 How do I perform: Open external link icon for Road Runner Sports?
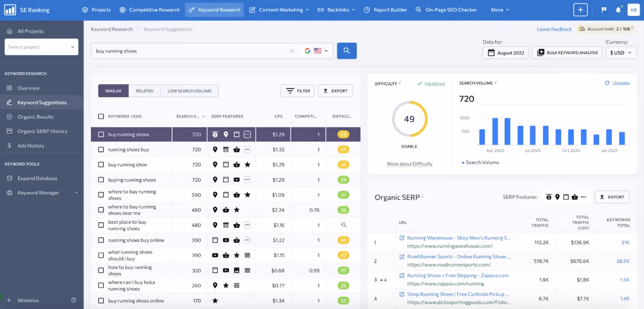pyautogui.click(x=402, y=257)
